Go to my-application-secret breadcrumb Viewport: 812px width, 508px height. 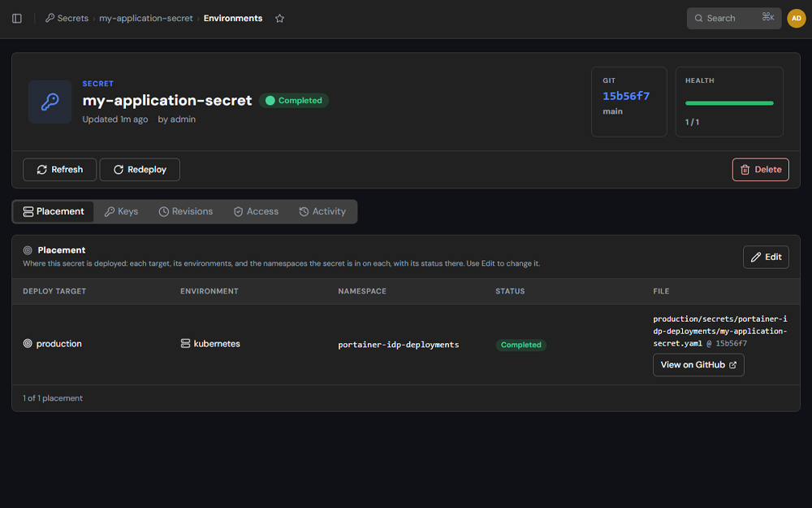click(x=146, y=18)
